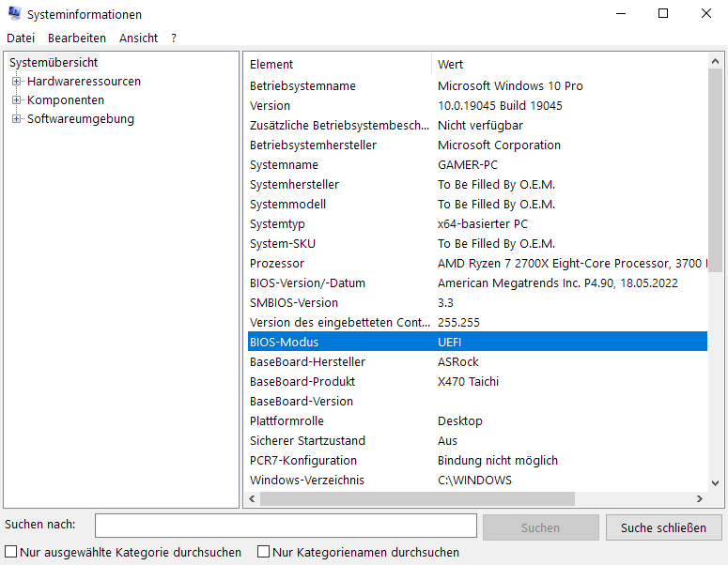The image size is (728, 565).
Task: Select the Systemhersteller row
Action: (477, 184)
